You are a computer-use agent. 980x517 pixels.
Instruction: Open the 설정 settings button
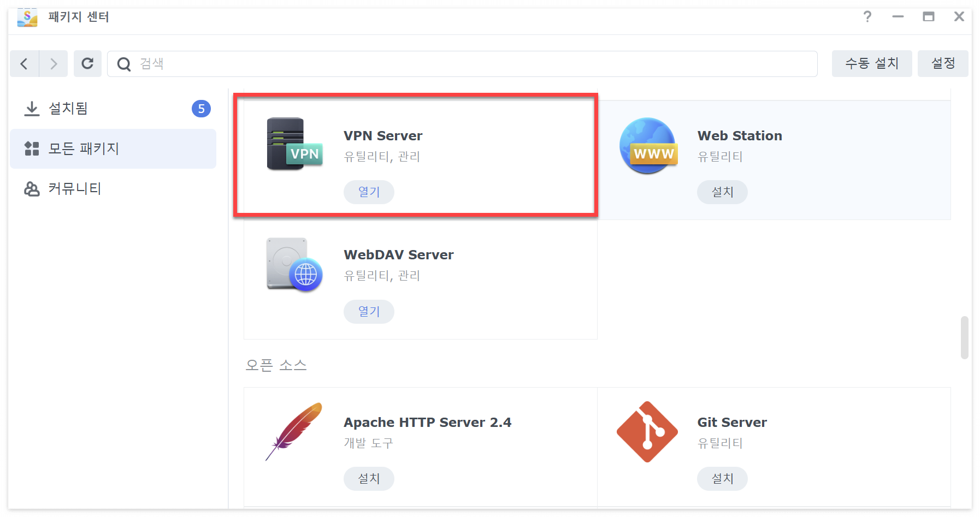point(943,64)
